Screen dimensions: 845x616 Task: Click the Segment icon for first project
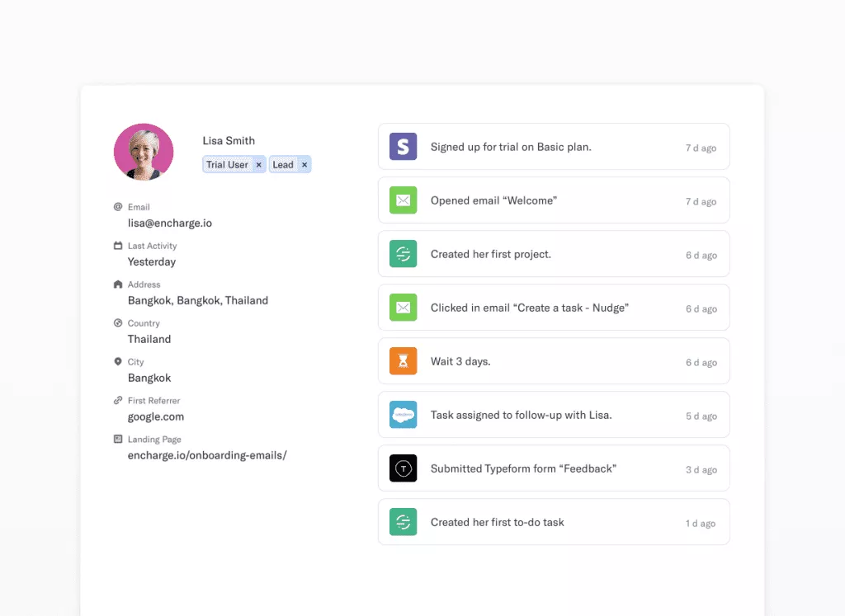pos(403,254)
